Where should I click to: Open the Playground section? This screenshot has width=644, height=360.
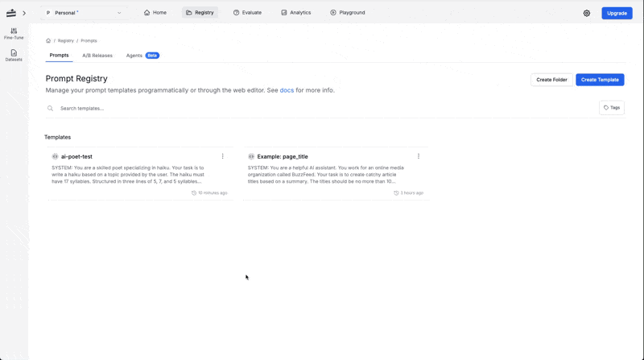point(348,13)
